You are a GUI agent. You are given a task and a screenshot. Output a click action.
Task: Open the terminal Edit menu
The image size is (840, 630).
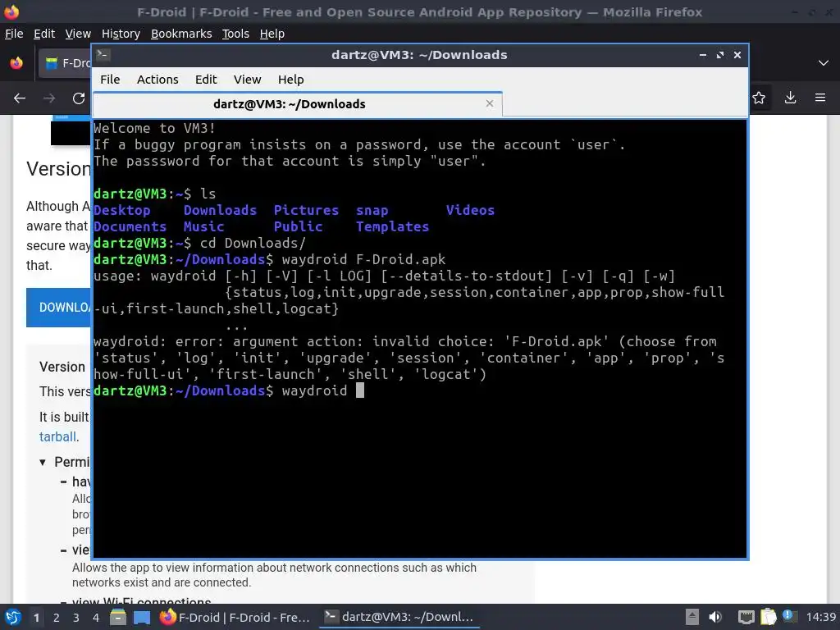tap(206, 80)
